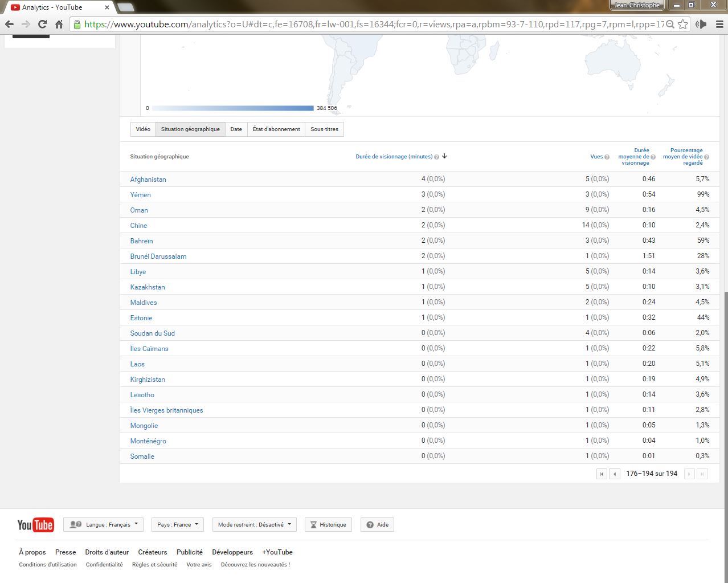
Task: Open the Yémen country link
Action: 140,195
